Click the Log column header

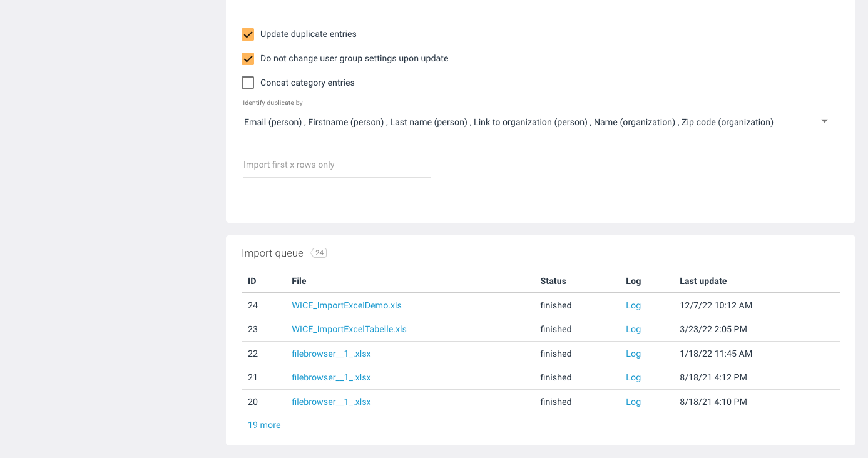[x=633, y=281]
